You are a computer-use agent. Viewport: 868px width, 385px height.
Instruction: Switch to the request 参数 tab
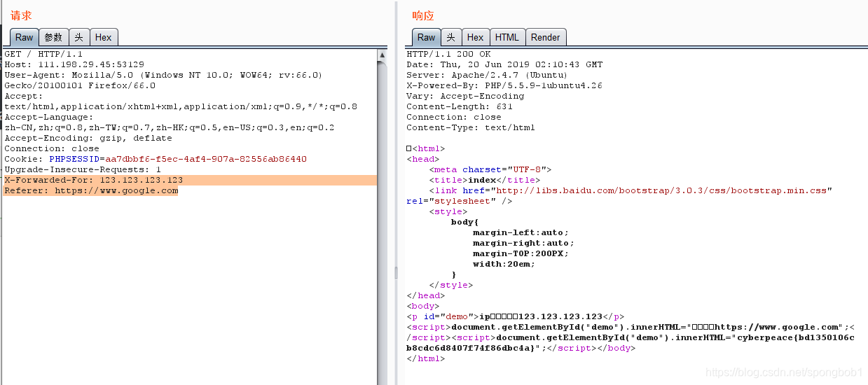pyautogui.click(x=53, y=37)
